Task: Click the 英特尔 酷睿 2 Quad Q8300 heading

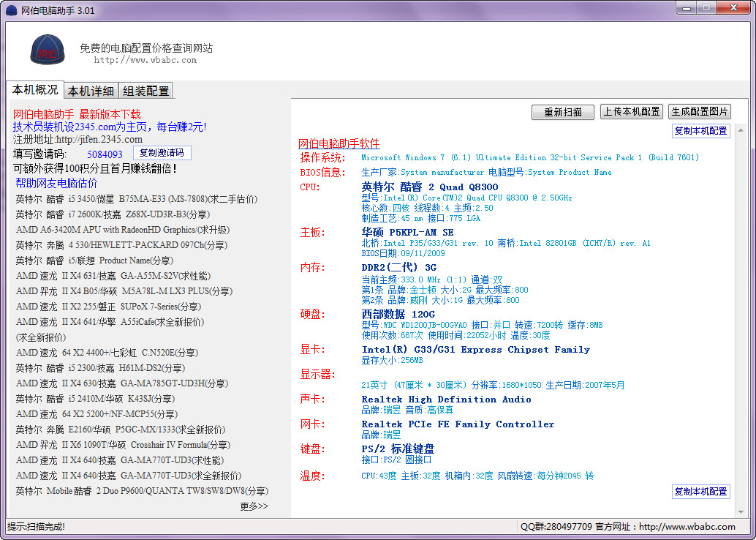Action: pos(430,187)
